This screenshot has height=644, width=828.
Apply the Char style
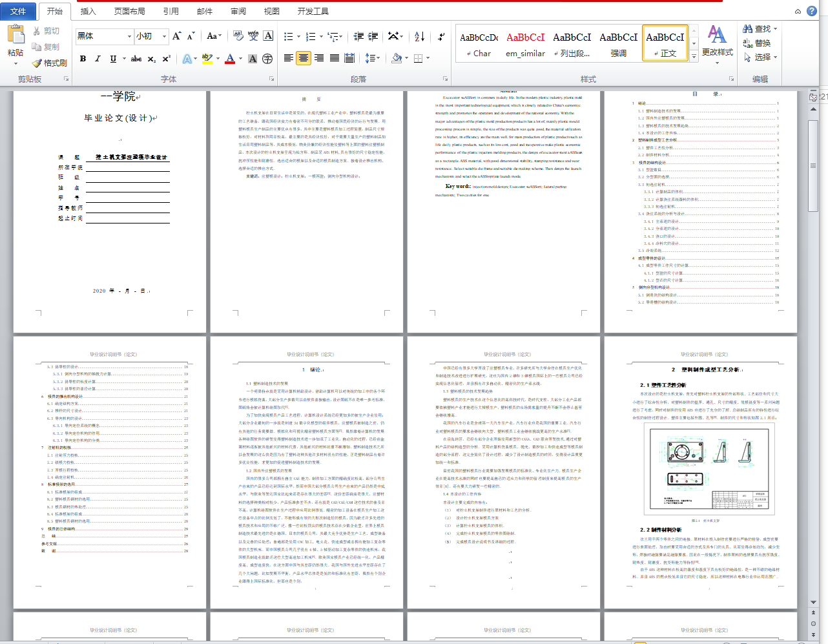coord(479,43)
